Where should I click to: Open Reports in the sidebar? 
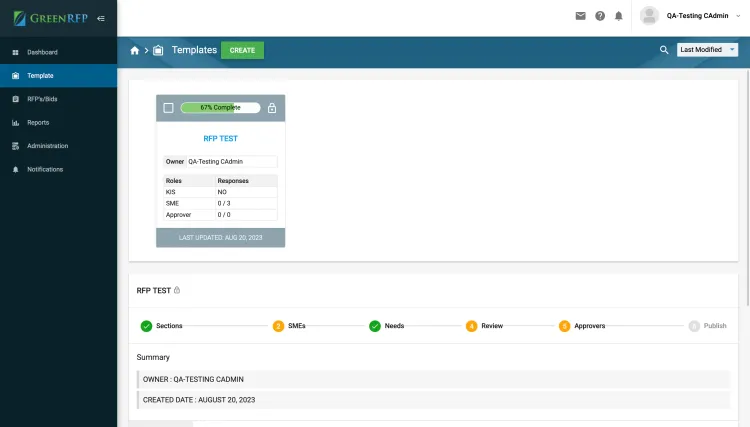[x=58, y=122]
